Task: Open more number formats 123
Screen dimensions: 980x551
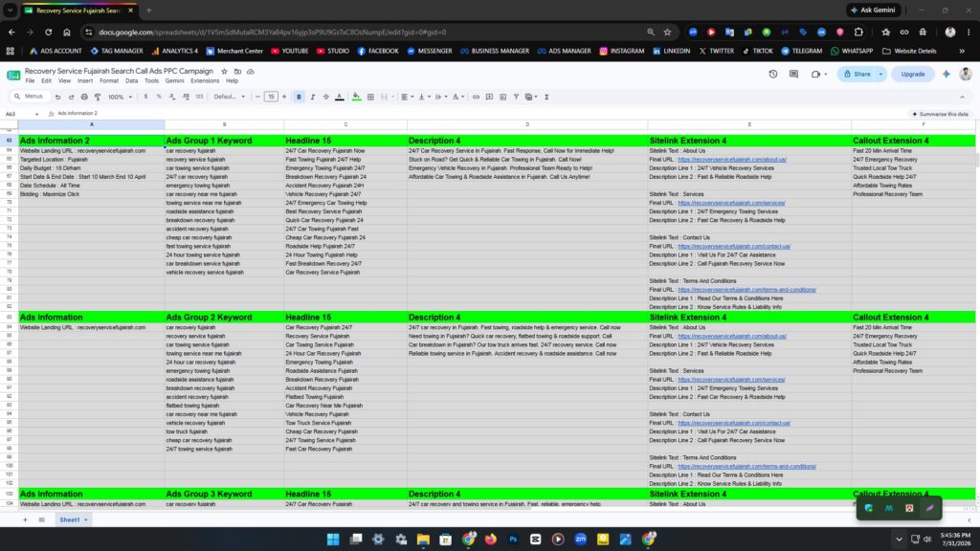Action: click(x=199, y=97)
